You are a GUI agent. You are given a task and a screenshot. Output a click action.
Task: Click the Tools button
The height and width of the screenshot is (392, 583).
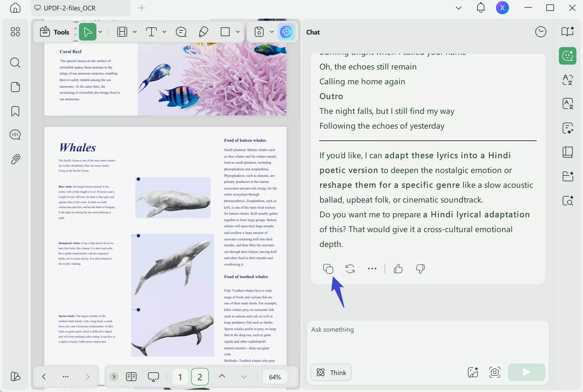point(55,32)
